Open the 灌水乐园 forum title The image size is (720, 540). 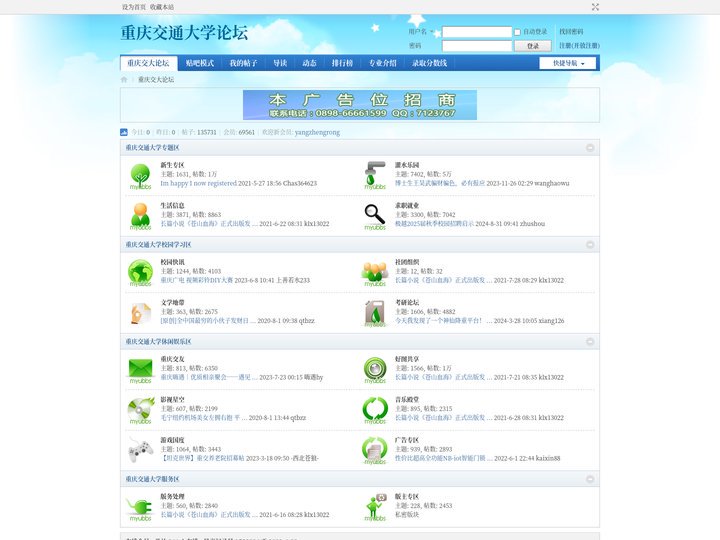point(407,165)
